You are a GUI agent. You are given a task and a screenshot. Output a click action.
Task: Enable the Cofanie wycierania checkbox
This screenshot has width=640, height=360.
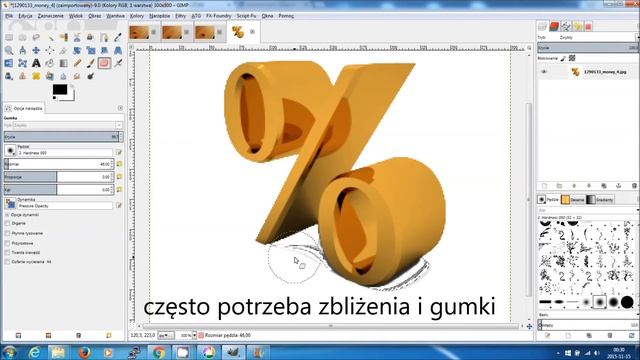tap(7, 262)
